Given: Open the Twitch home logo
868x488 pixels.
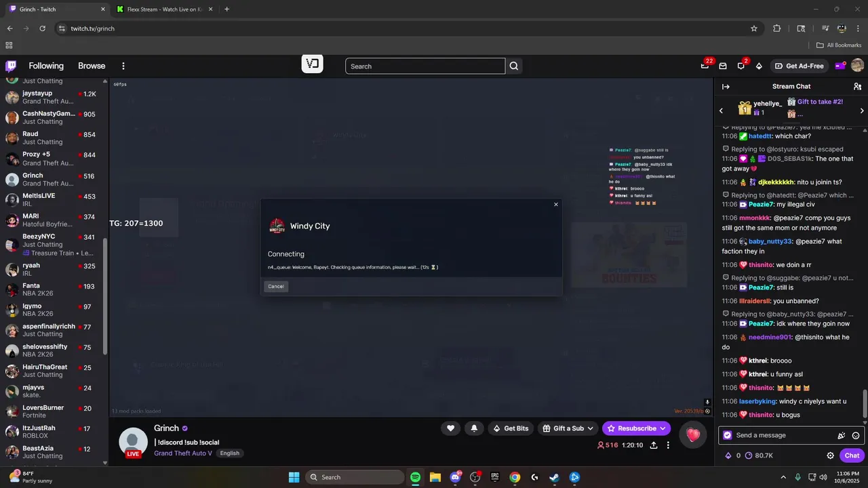Looking at the screenshot, I should click(11, 66).
